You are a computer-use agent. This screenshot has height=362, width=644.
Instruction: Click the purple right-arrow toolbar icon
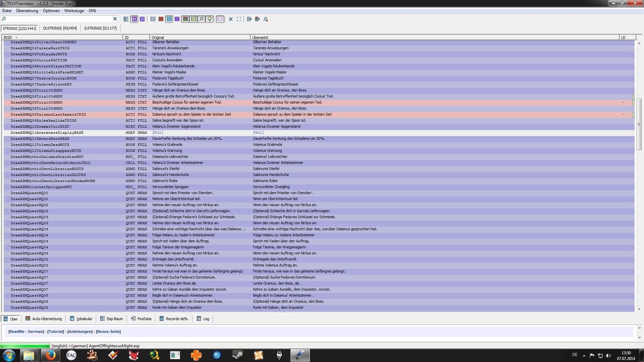coord(142,19)
